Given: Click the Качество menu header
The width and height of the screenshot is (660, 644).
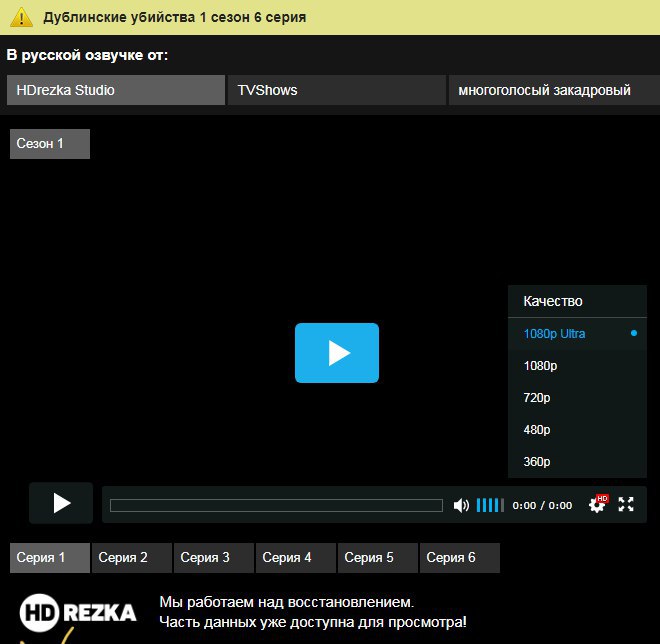Looking at the screenshot, I should tap(577, 301).
